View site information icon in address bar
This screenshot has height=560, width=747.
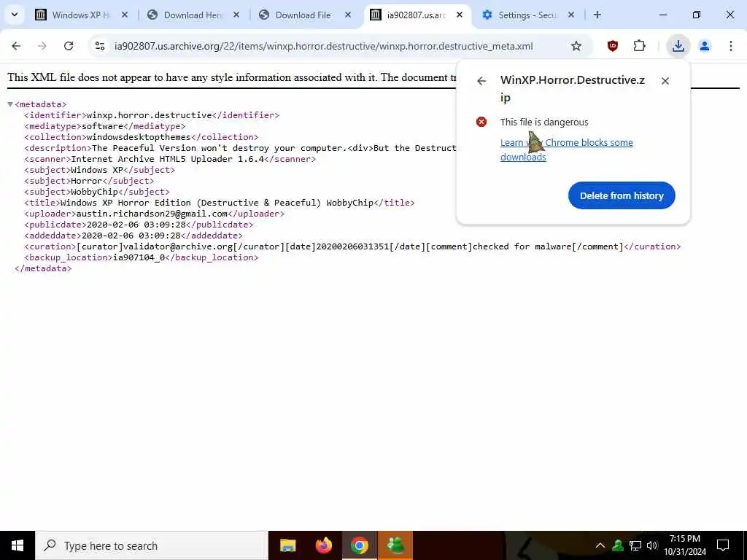[x=99, y=46]
